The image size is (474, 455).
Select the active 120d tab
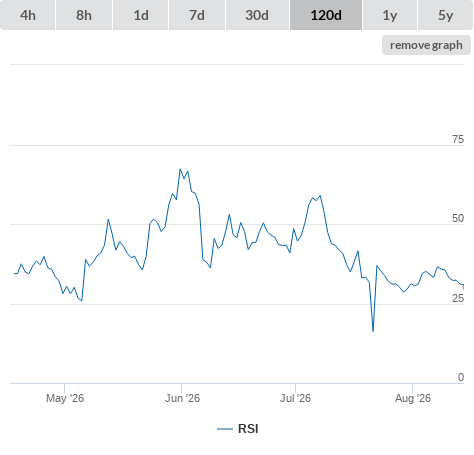coord(326,15)
